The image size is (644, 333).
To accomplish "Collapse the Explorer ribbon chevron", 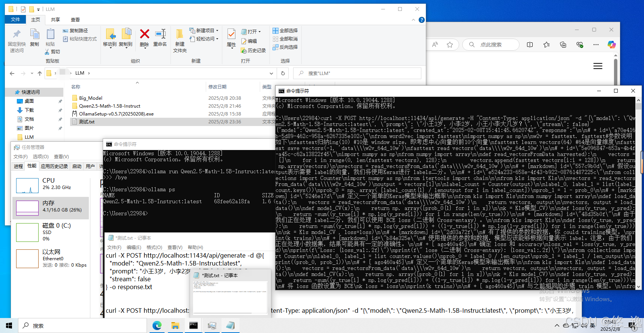I will 413,20.
